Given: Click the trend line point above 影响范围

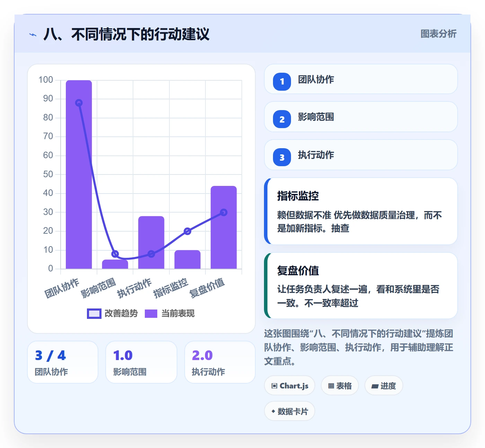Looking at the screenshot, I should [115, 254].
